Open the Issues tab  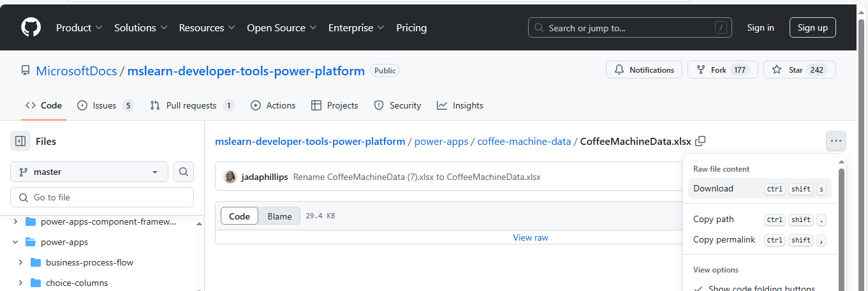pos(105,105)
